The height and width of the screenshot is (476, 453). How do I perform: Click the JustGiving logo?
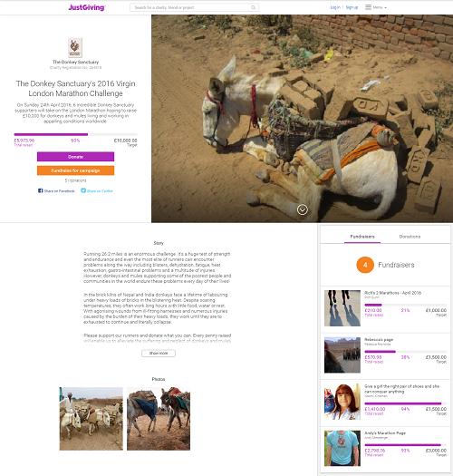point(86,7)
